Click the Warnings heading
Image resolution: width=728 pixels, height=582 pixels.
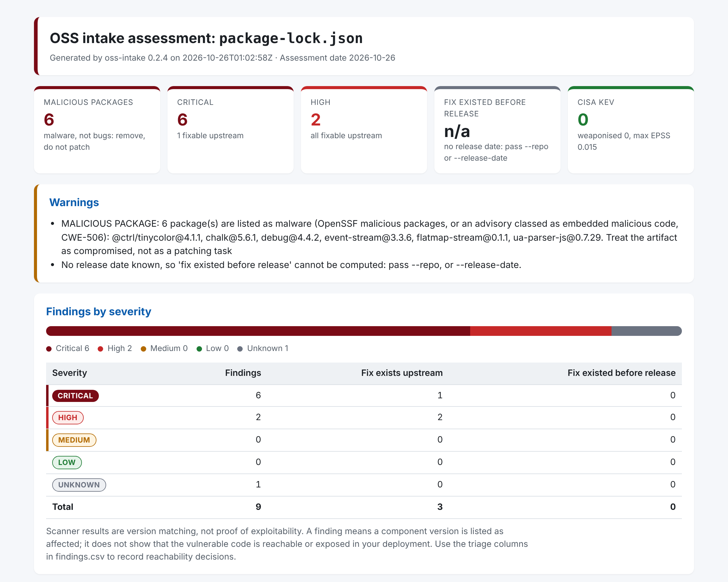tap(74, 202)
